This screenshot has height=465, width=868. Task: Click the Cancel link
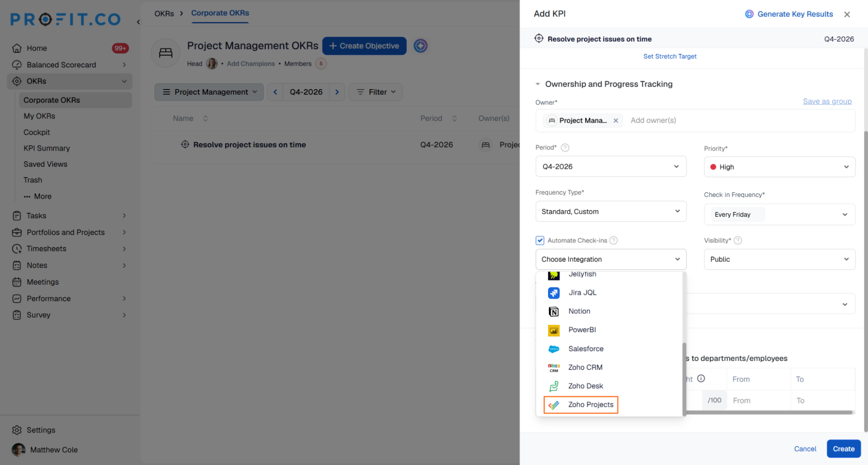(805, 449)
